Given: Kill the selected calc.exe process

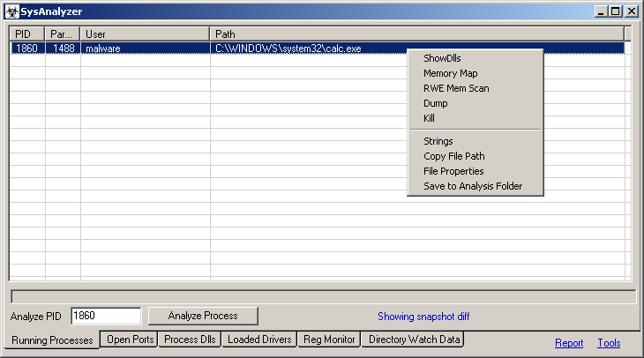Looking at the screenshot, I should pyautogui.click(x=429, y=118).
